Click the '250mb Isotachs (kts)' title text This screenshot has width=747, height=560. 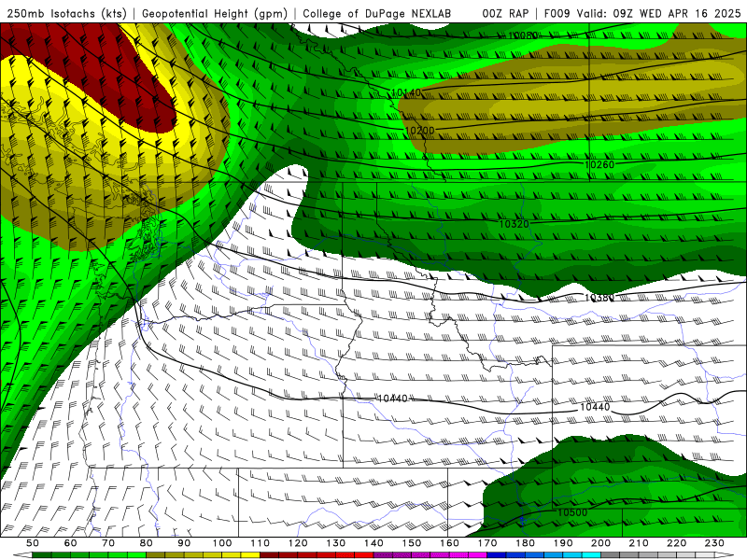[64, 13]
